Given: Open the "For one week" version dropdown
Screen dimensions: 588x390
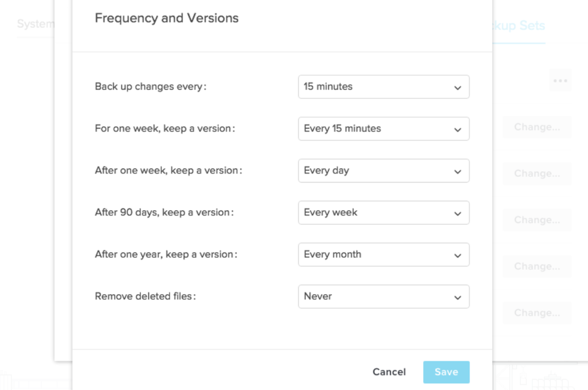Looking at the screenshot, I should [384, 129].
